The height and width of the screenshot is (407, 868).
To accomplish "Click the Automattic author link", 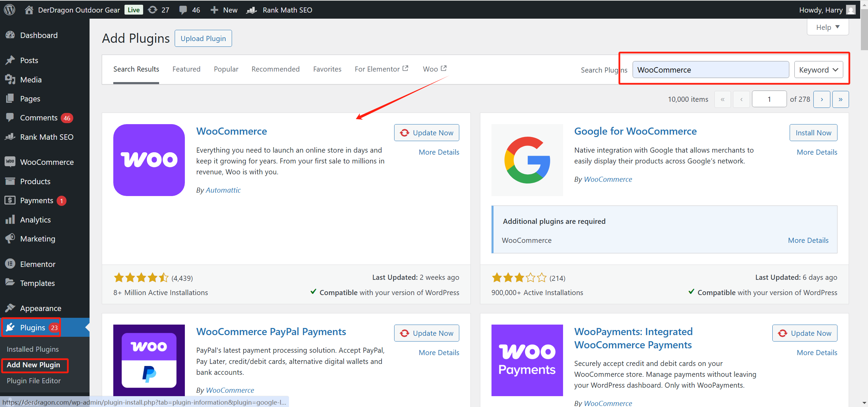I will click(x=223, y=190).
